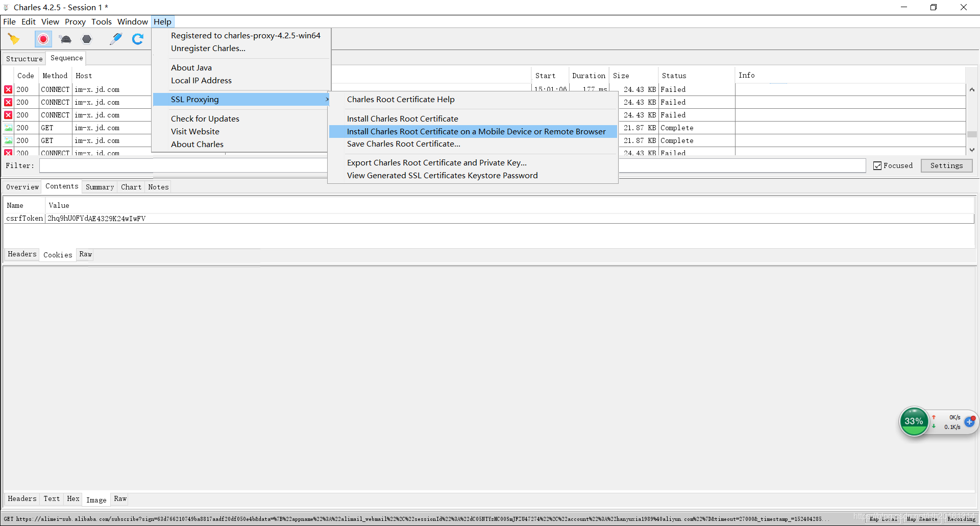The image size is (980, 526).
Task: Switch to the Overview tab
Action: (x=22, y=187)
